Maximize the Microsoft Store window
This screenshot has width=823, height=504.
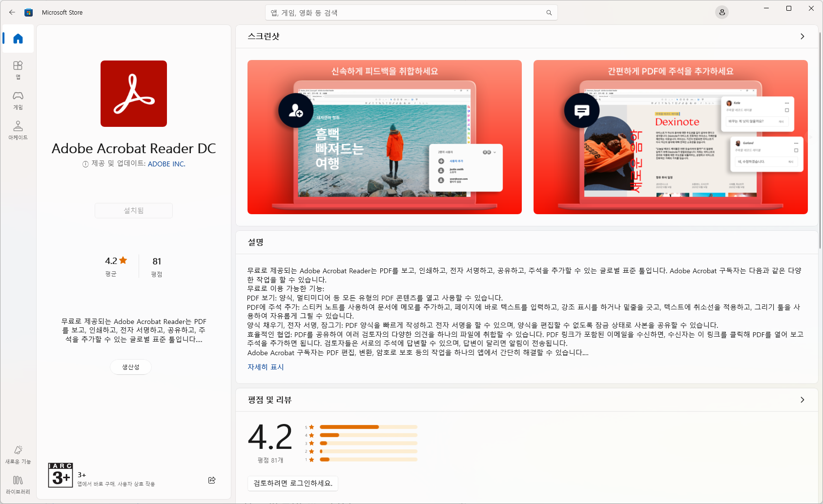[x=789, y=8]
